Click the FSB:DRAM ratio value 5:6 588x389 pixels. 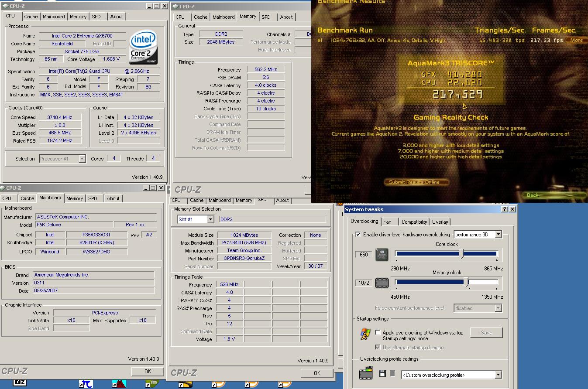click(x=266, y=78)
